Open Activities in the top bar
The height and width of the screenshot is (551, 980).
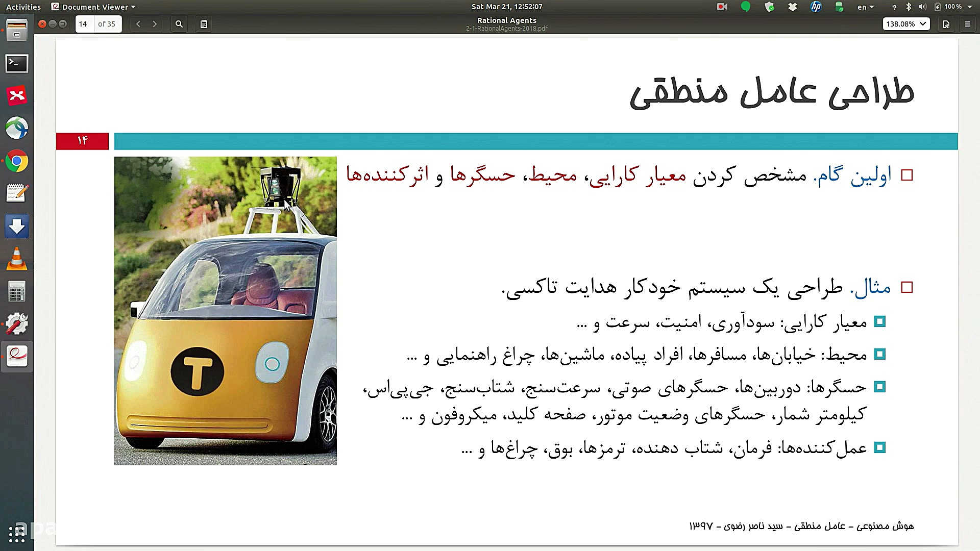click(x=23, y=7)
